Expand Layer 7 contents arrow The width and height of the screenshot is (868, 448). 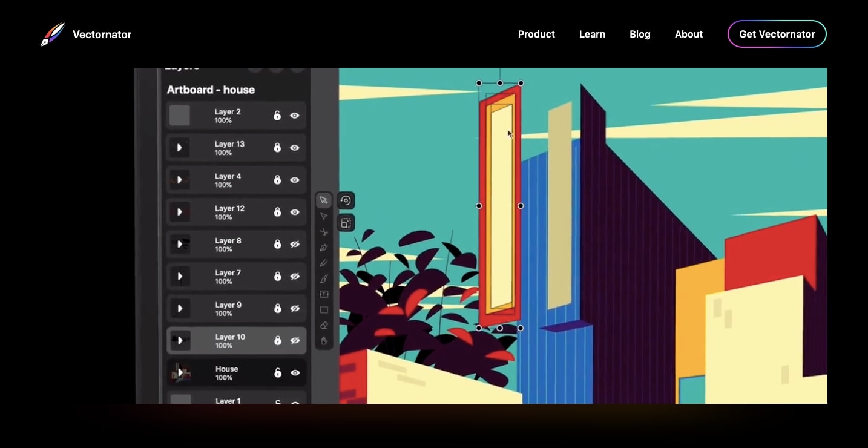pyautogui.click(x=180, y=277)
